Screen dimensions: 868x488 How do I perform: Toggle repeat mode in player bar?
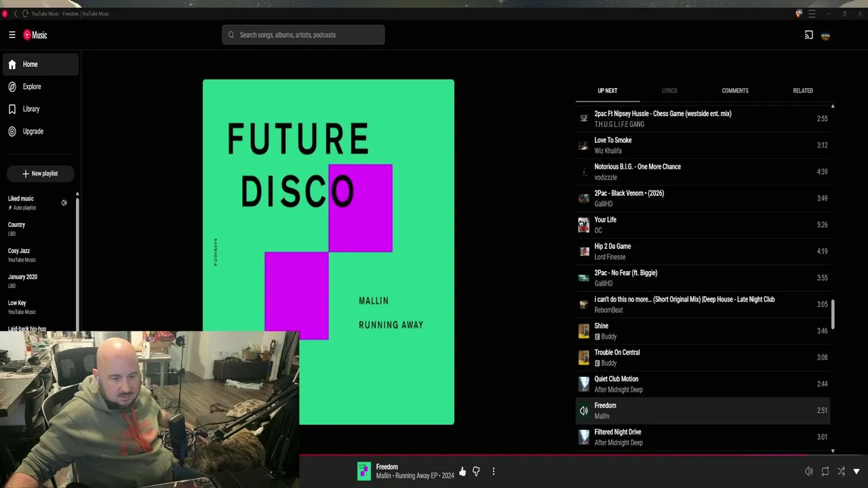pyautogui.click(x=825, y=471)
